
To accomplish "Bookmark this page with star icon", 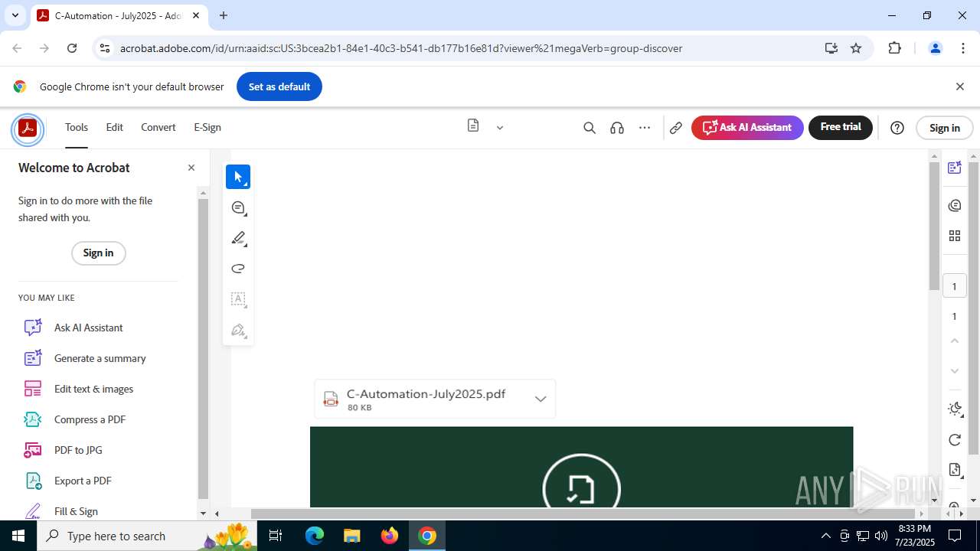I will pyautogui.click(x=856, y=48).
